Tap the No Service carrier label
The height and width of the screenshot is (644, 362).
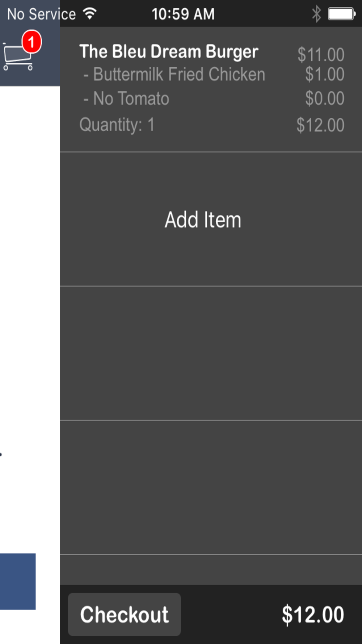[x=41, y=14]
